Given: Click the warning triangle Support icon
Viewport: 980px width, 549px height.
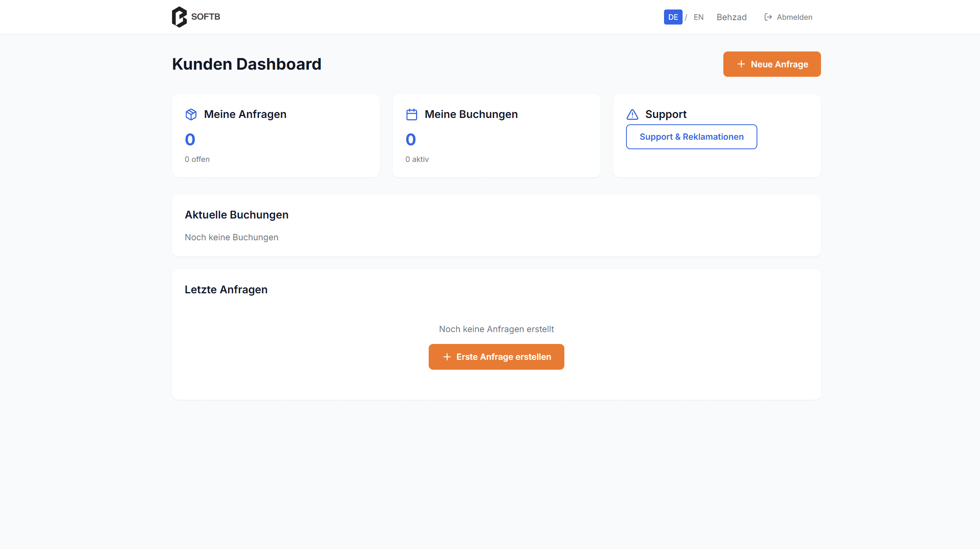Looking at the screenshot, I should point(632,114).
